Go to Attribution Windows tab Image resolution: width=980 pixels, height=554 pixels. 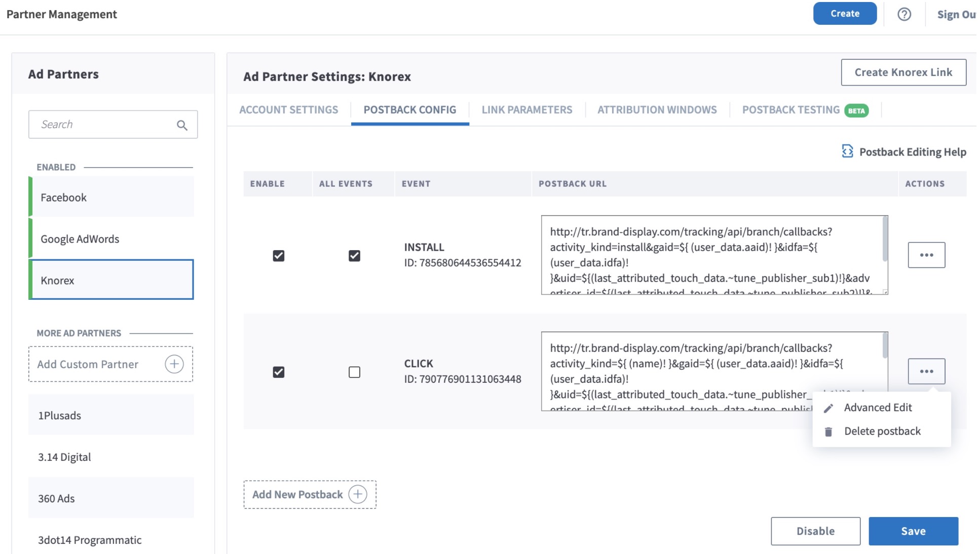pyautogui.click(x=657, y=110)
